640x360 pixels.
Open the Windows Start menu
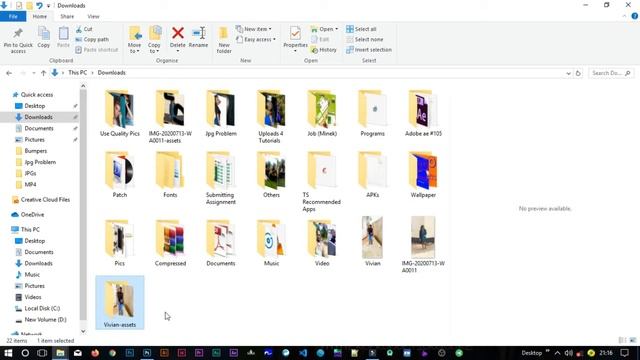[x=8, y=353]
